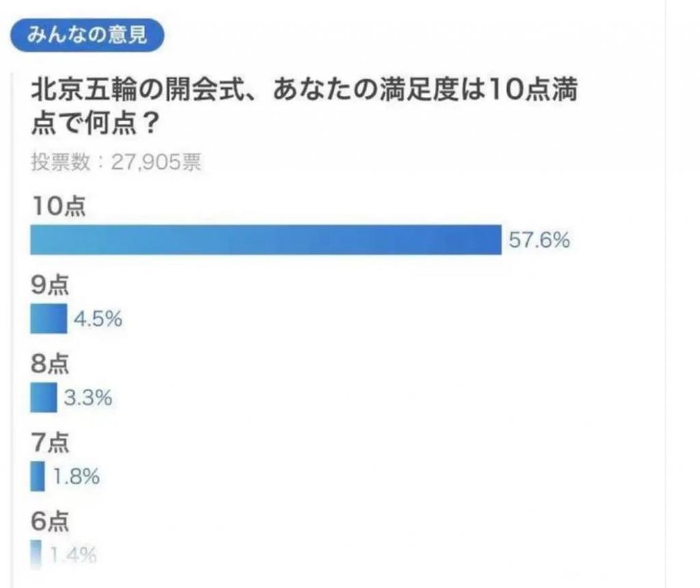This screenshot has width=700, height=588.
Task: Select the poll question heading text
Action: coord(304,106)
